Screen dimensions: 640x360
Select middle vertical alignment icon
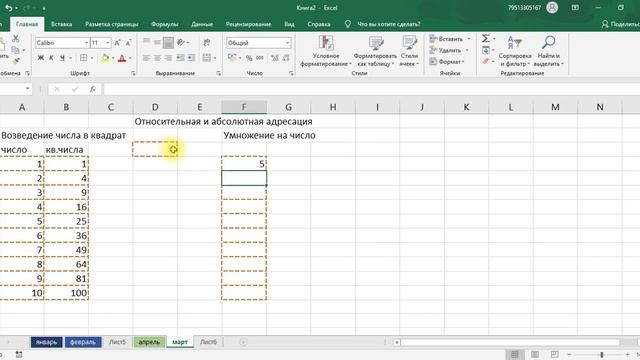pyautogui.click(x=157, y=42)
